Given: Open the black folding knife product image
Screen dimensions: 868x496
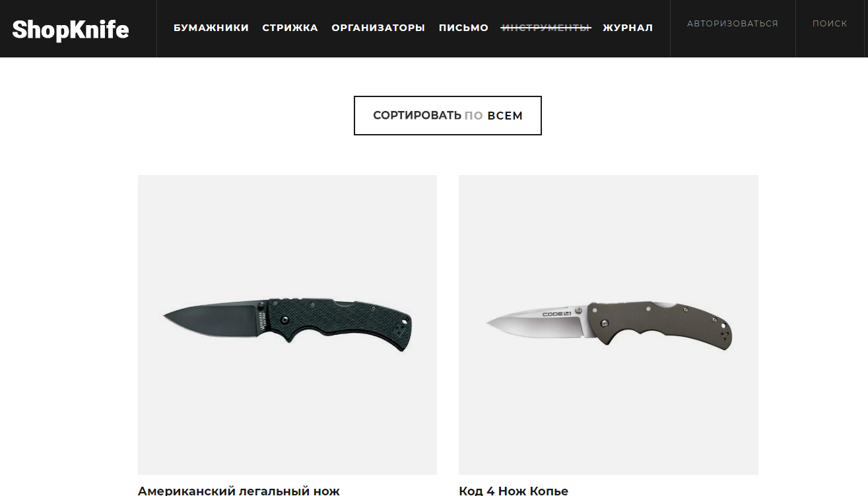Looking at the screenshot, I should tap(287, 325).
